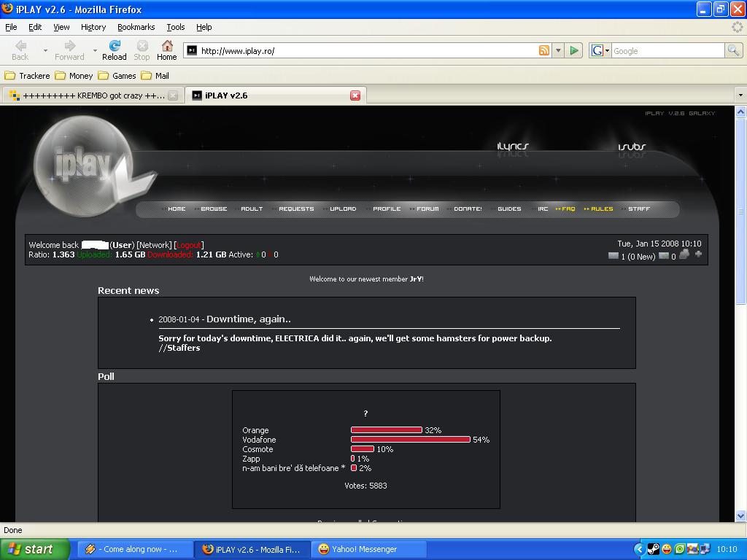The height and width of the screenshot is (560, 747).
Task: Open the PROFILE navigation link
Action: (387, 209)
